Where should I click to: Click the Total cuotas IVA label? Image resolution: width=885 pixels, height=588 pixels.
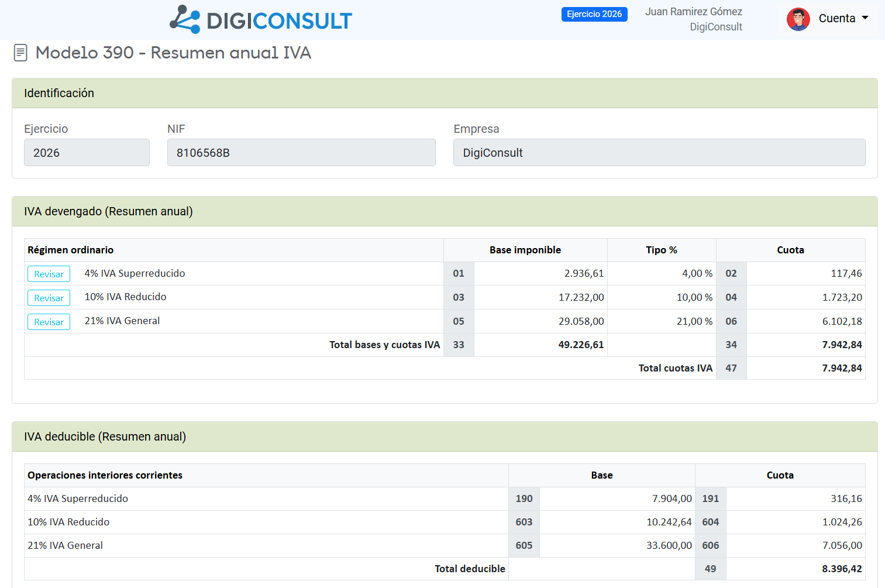pyautogui.click(x=676, y=368)
